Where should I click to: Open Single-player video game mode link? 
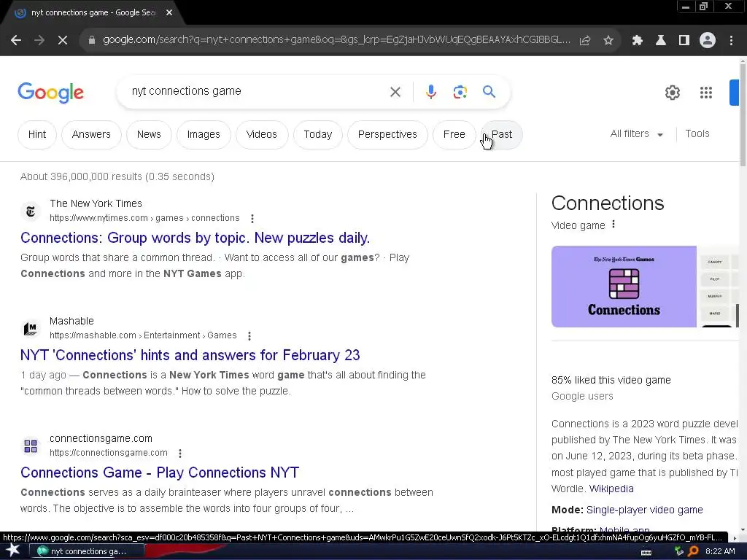click(x=644, y=510)
